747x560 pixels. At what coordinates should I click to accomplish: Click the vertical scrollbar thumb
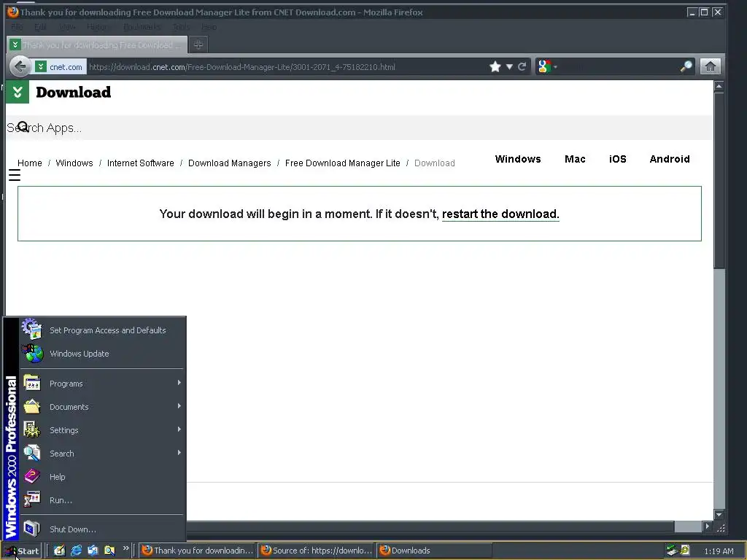pyautogui.click(x=719, y=180)
